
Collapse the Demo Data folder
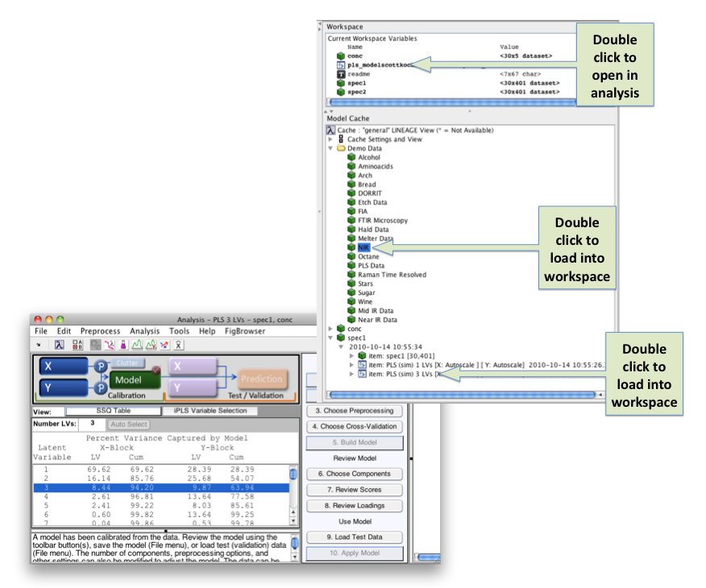(x=330, y=148)
